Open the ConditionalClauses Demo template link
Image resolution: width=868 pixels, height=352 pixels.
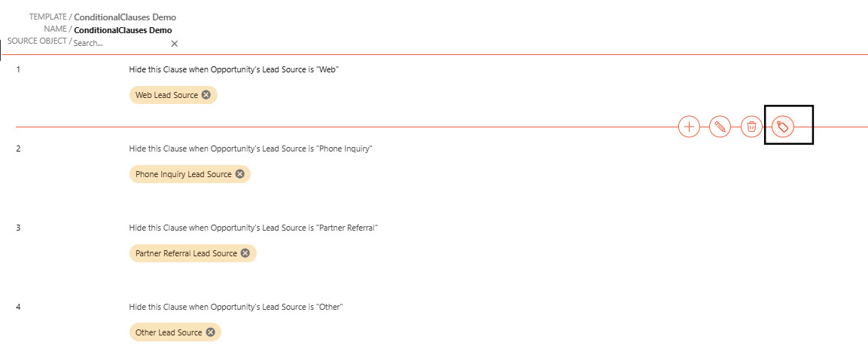[x=125, y=17]
